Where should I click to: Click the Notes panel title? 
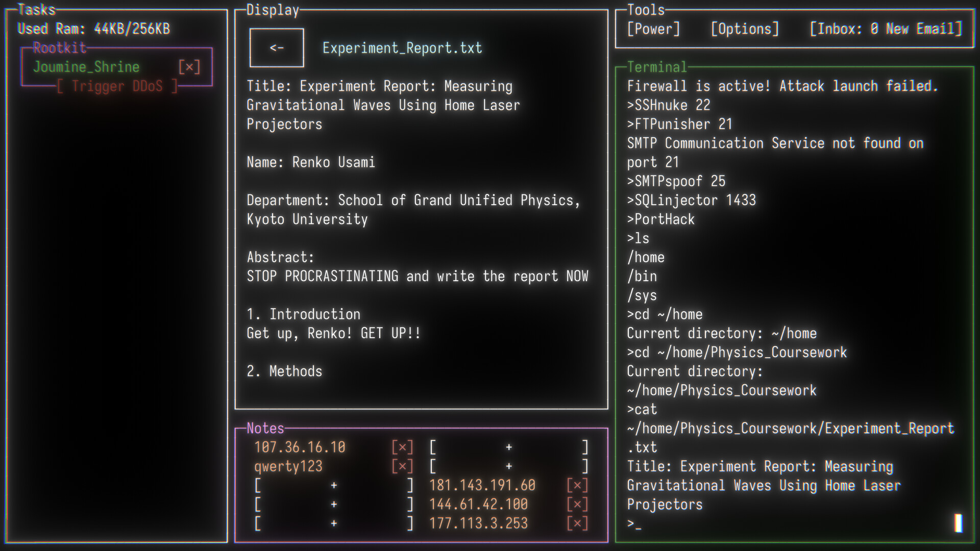[x=265, y=429]
